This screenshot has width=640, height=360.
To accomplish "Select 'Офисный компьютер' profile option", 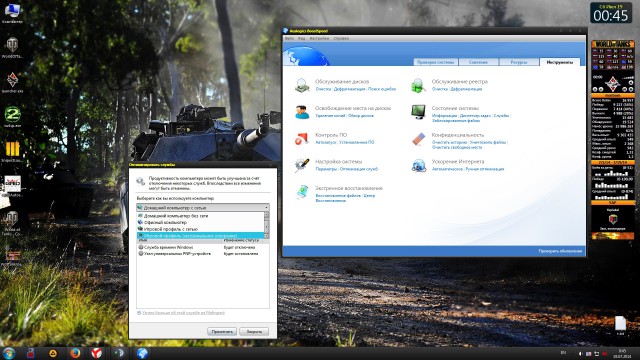I will pyautogui.click(x=201, y=222).
